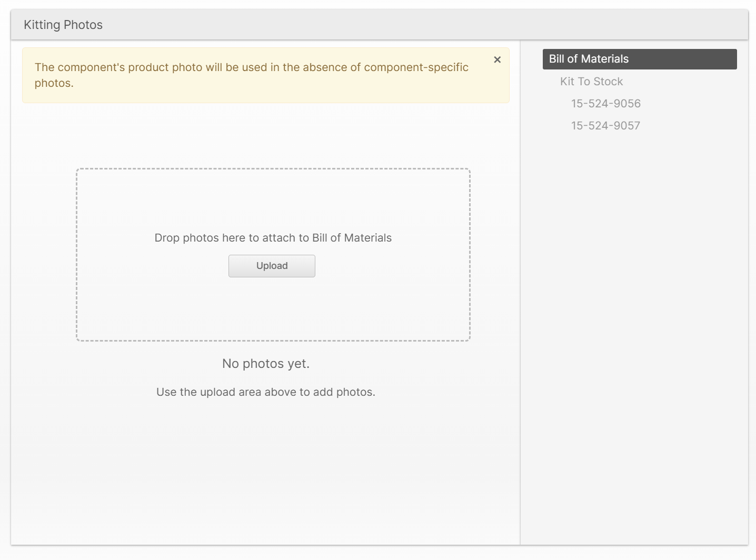Click the Kitting Photos panel title
Image resolution: width=756 pixels, height=560 pixels.
point(63,25)
